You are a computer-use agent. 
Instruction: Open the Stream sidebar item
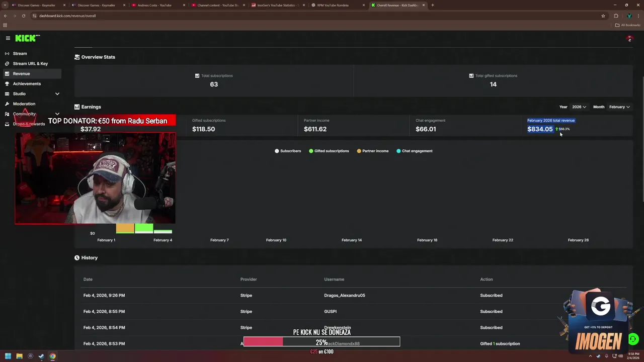click(20, 53)
